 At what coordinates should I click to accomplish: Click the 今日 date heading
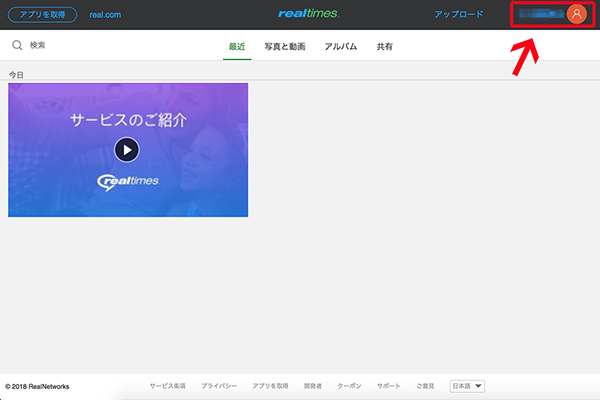click(16, 75)
